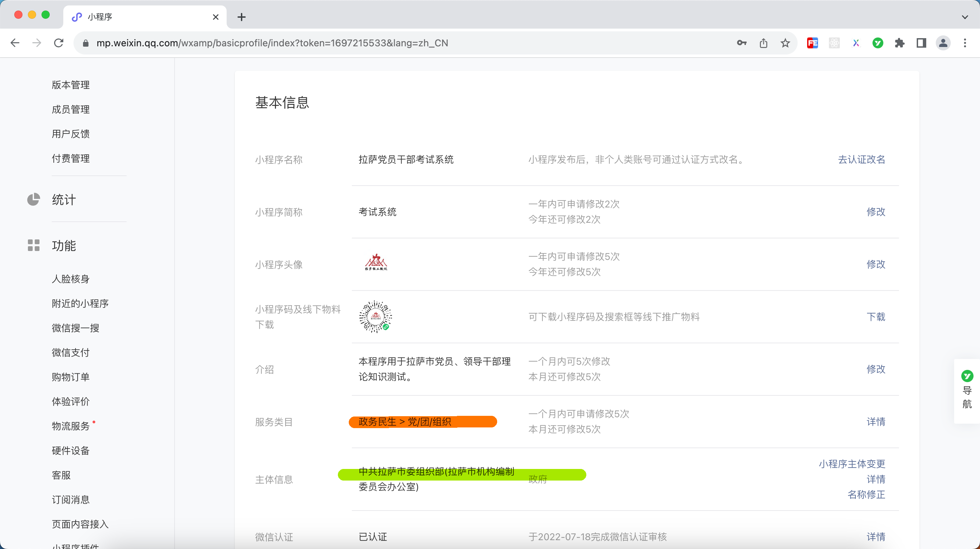980x549 pixels.
Task: Open 版本管理 in sidebar
Action: pyautogui.click(x=71, y=85)
